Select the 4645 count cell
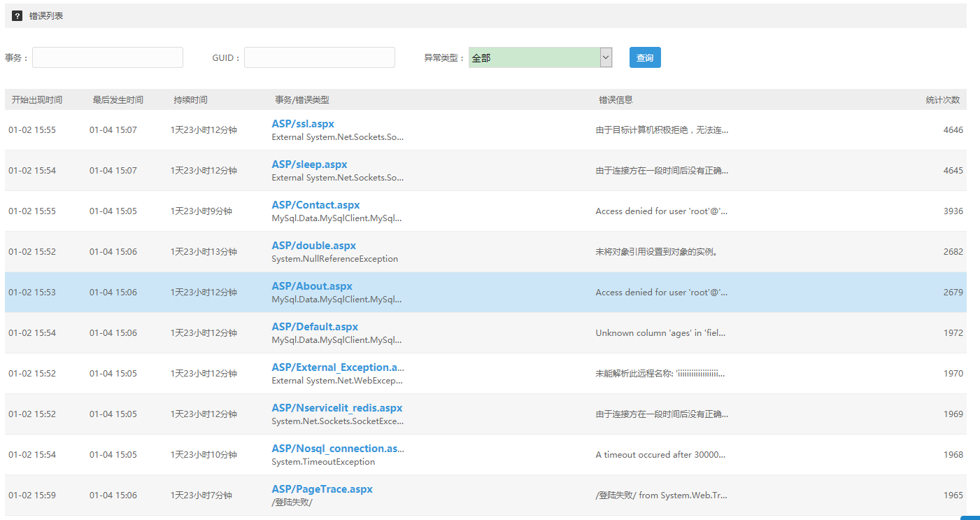Image resolution: width=980 pixels, height=520 pixels. [x=953, y=171]
